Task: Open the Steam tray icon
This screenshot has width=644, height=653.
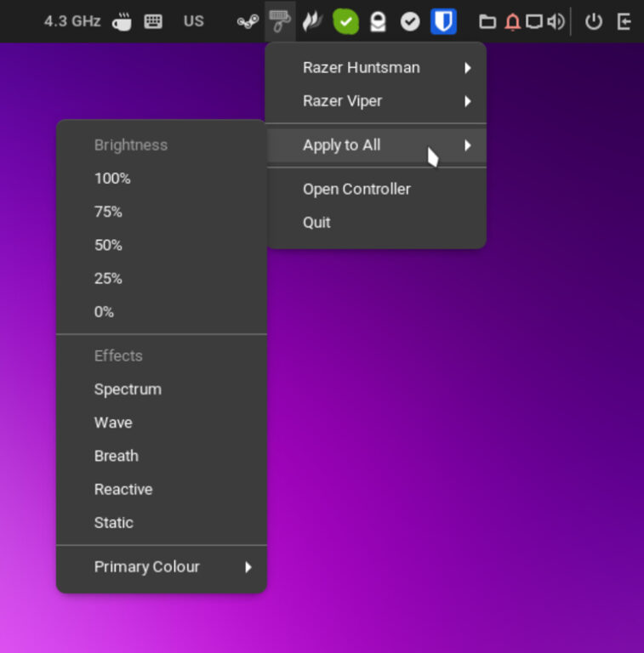Action: (248, 21)
